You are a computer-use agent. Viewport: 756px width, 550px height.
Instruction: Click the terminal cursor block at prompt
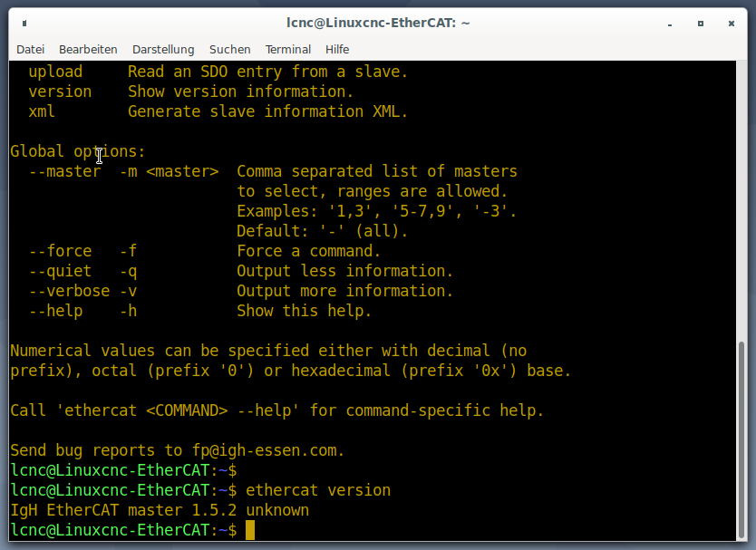pyautogui.click(x=250, y=530)
